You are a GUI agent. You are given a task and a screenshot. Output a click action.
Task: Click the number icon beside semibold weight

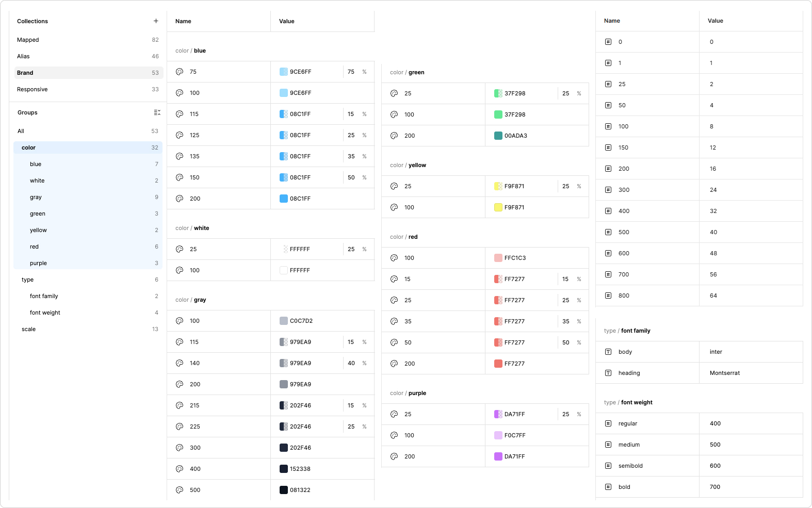point(608,466)
